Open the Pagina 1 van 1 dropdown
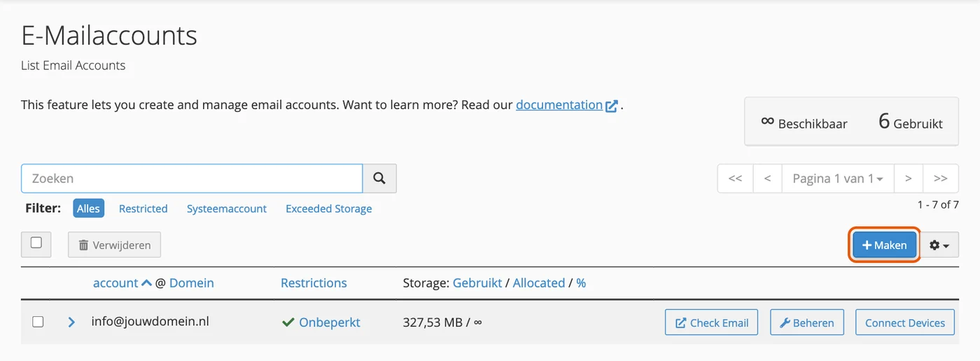The width and height of the screenshot is (980, 361). click(837, 178)
